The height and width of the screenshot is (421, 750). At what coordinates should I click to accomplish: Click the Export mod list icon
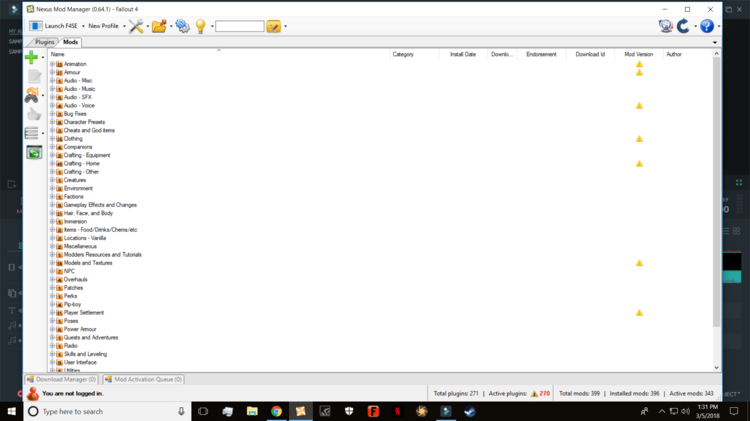(x=34, y=153)
